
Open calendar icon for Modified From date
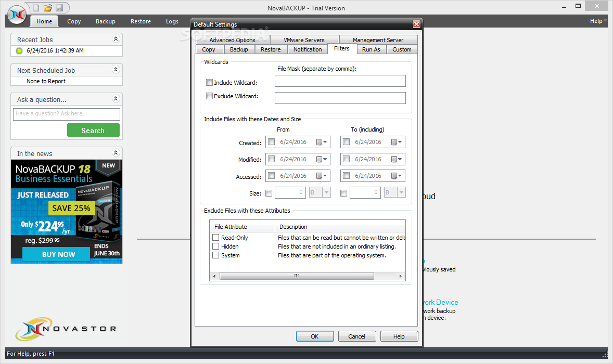tap(322, 159)
